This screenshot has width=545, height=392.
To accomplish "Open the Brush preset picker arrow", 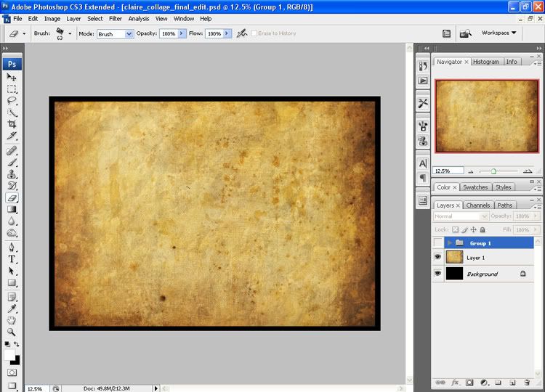I will click(70, 33).
